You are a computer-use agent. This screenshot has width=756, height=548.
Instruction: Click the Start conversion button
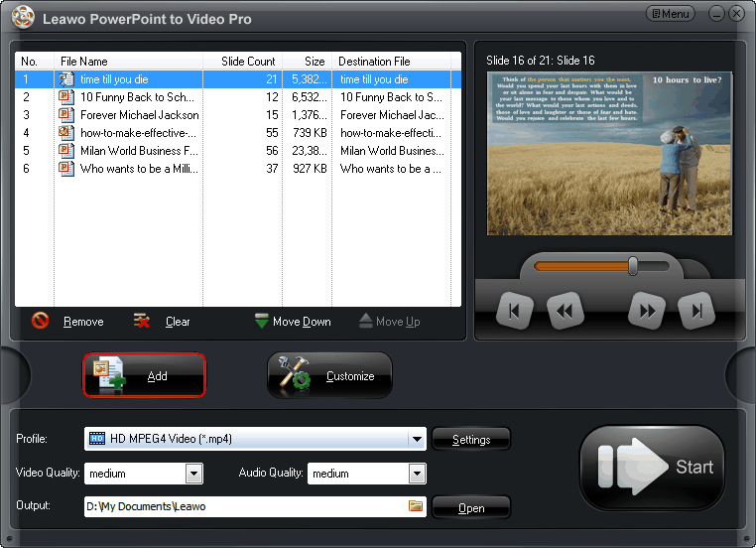(652, 467)
